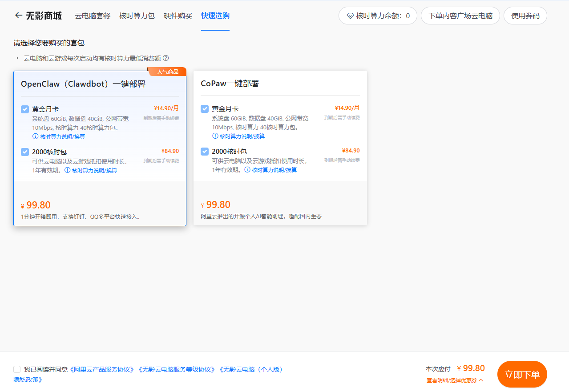Expand 查看明细/选择优惠券 details
This screenshot has height=392, width=569.
point(454,380)
